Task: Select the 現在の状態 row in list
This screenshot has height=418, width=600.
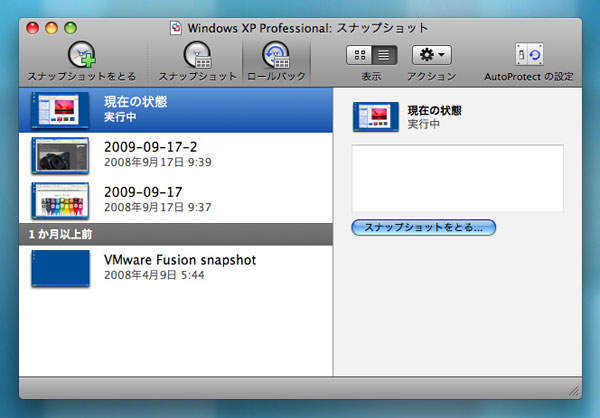Action: tap(176, 110)
